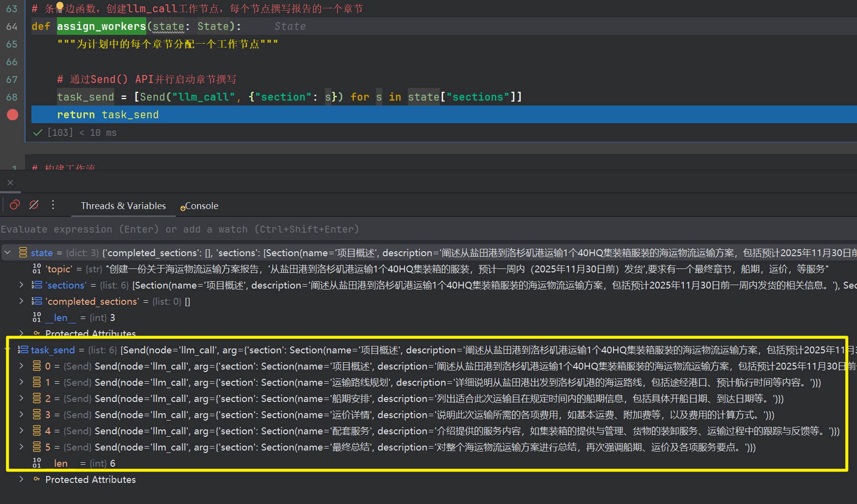The width and height of the screenshot is (857, 504).
Task: Expand task_send item 3 运价详情
Action: click(21, 415)
